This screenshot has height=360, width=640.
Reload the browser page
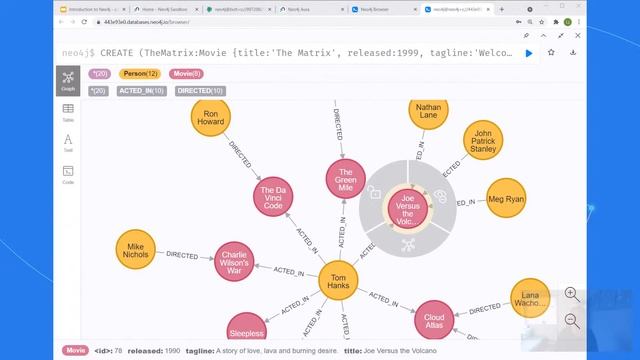coord(84,22)
